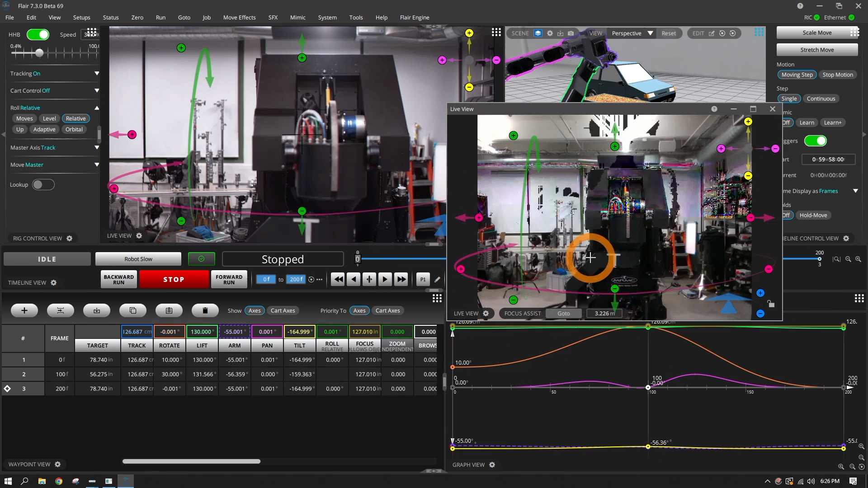
Task: Click loop range icon next to 200f
Action: click(x=311, y=279)
